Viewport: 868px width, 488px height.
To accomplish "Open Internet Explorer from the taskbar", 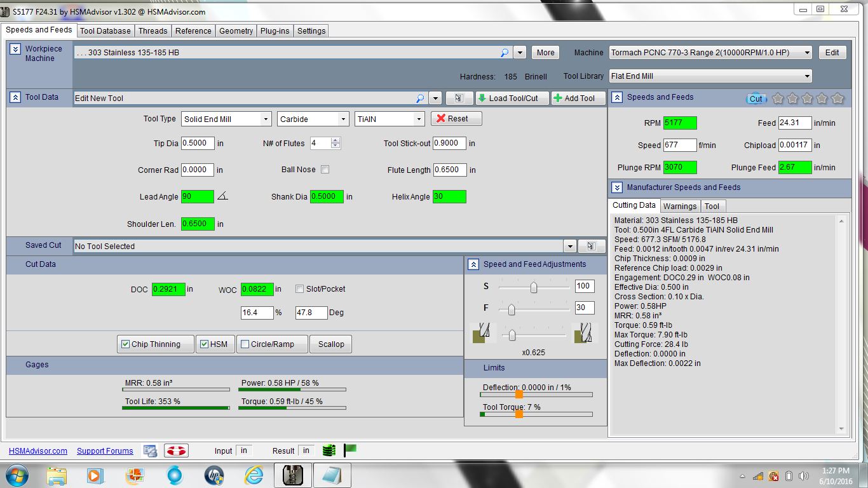I will [x=254, y=475].
